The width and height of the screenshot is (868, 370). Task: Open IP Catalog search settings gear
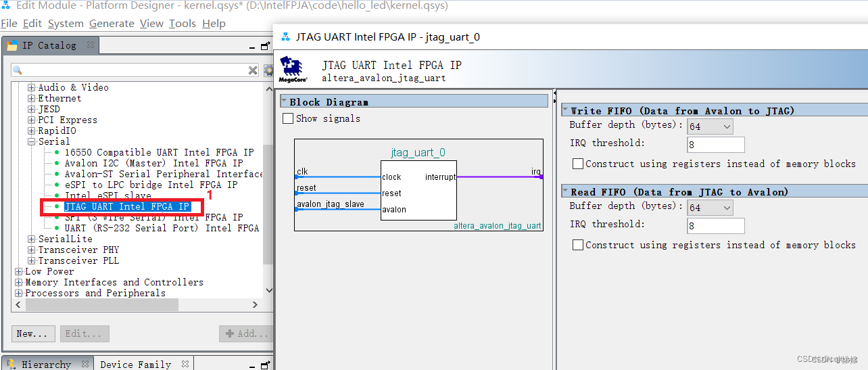[268, 70]
